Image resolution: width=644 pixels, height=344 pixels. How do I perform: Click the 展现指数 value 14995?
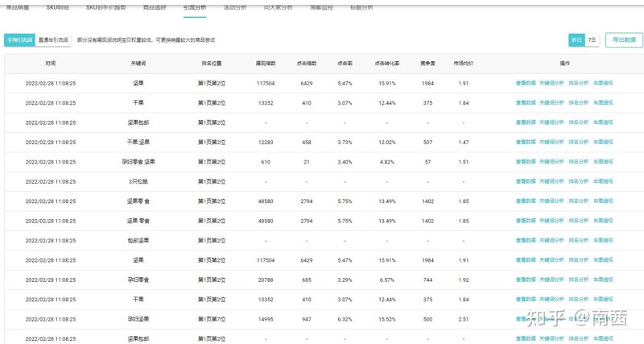(266, 319)
